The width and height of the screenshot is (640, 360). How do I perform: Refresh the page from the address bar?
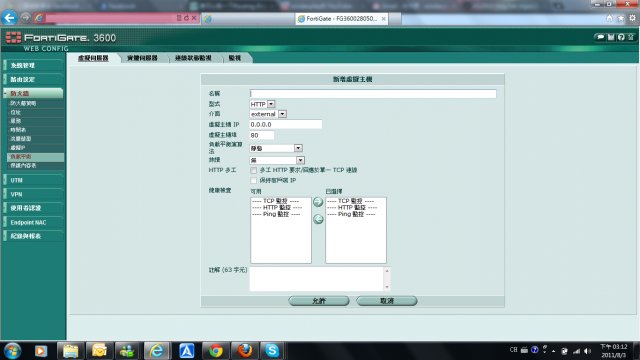pos(187,18)
